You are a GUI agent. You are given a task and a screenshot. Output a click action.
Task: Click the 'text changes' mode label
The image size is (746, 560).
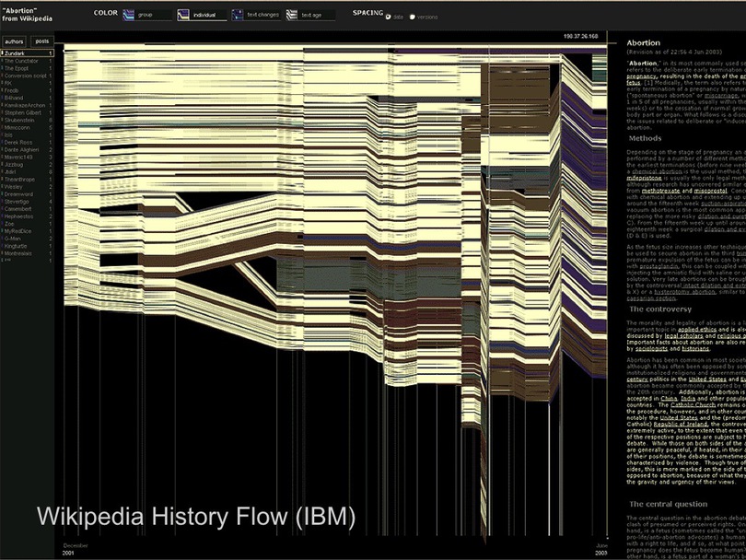click(263, 16)
